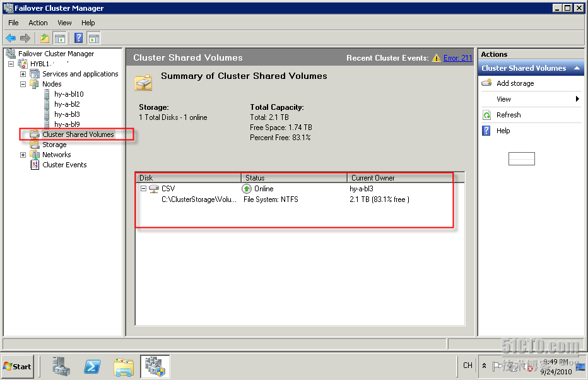The height and width of the screenshot is (380, 588).
Task: Launch PowerShell from the taskbar
Action: coord(92,367)
